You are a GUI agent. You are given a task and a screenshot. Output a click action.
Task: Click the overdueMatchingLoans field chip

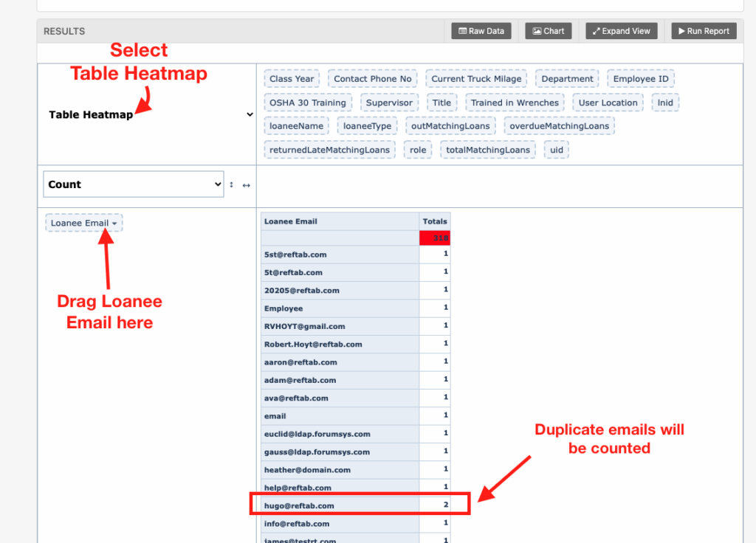(559, 126)
